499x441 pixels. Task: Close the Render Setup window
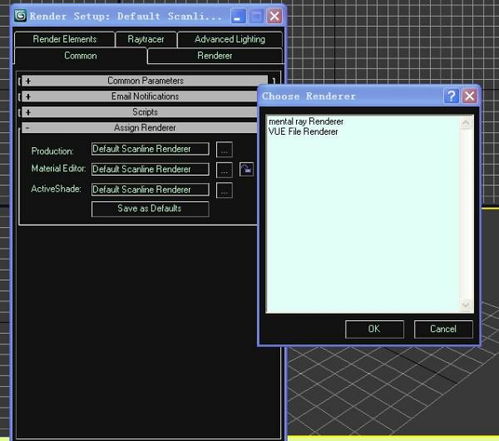[275, 16]
